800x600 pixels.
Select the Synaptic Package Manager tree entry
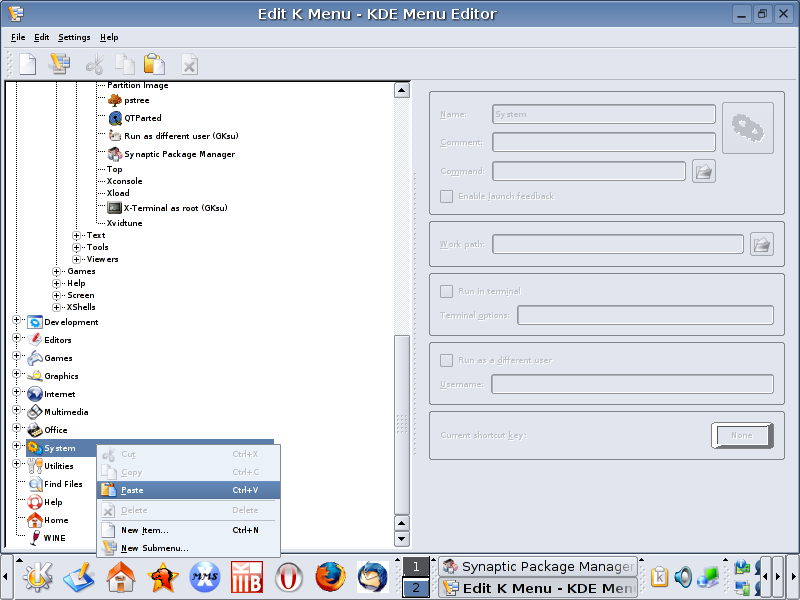point(178,154)
